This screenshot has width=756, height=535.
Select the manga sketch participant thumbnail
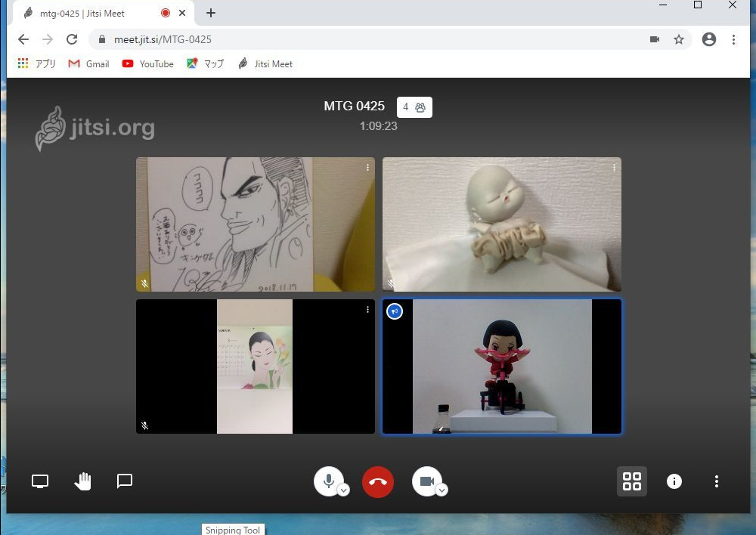coord(256,224)
